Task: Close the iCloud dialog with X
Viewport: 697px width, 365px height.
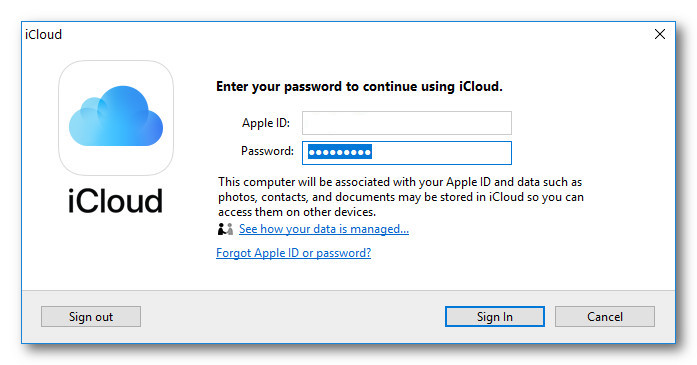Action: 660,34
